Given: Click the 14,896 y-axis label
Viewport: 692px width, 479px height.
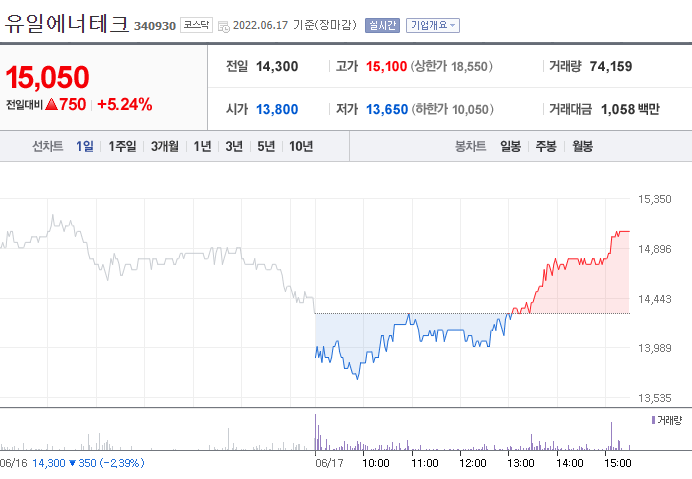Looking at the screenshot, I should point(654,249).
